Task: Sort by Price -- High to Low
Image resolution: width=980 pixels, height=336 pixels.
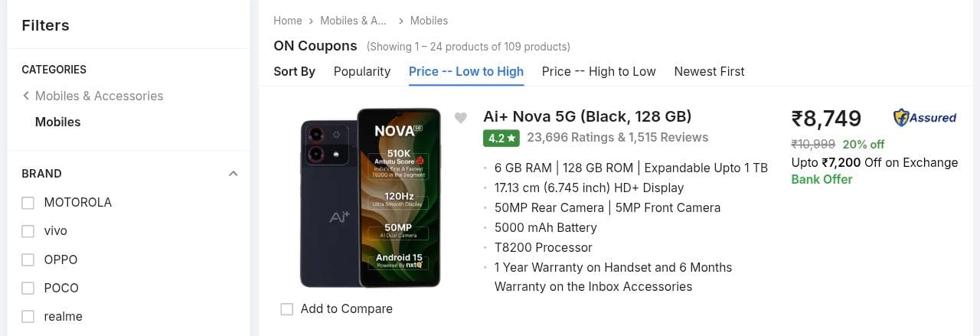Action: (599, 71)
